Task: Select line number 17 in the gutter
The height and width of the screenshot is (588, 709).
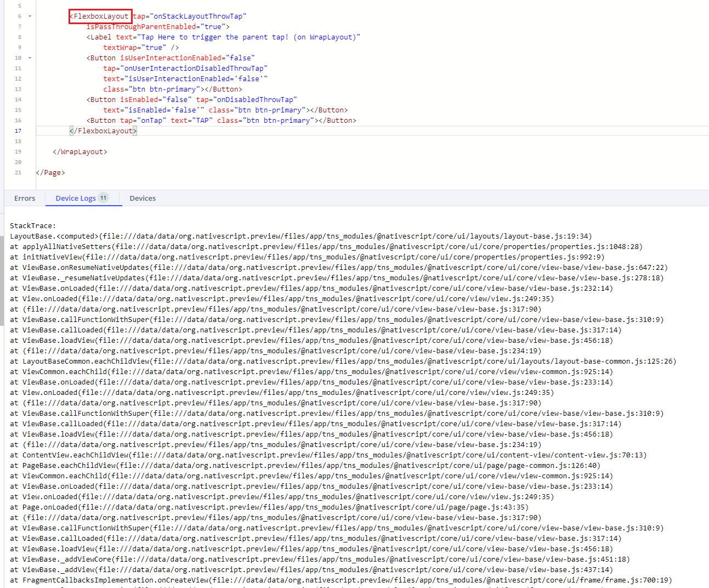Action: point(18,131)
